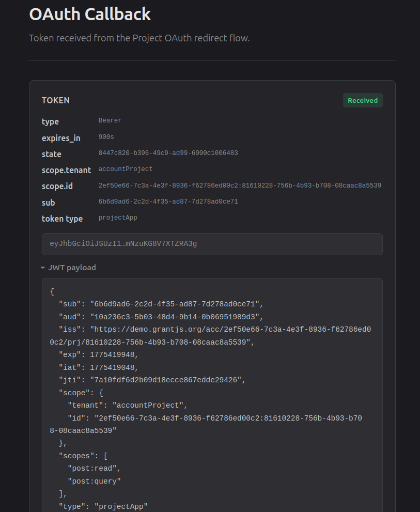
Task: Click the TOKEN section title
Action: point(55,100)
